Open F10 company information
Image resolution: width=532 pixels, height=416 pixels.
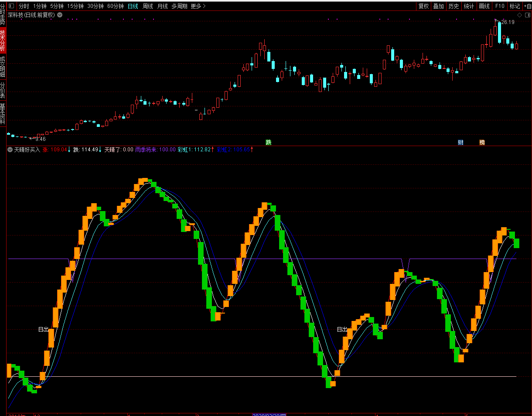click(500, 6)
